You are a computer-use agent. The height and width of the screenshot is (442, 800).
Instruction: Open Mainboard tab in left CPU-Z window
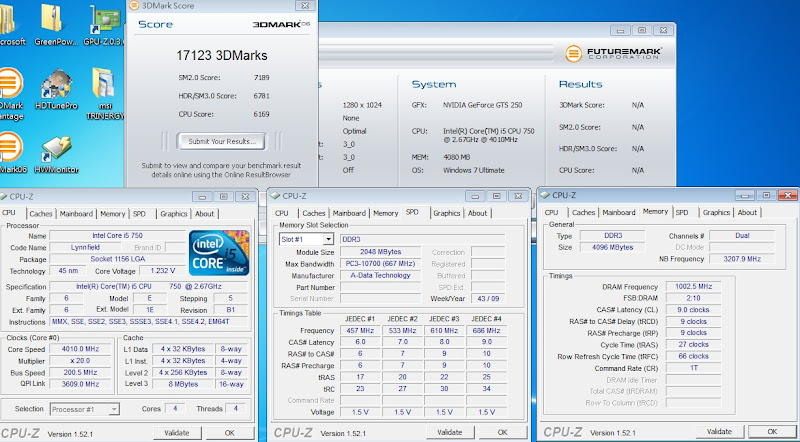[76, 214]
